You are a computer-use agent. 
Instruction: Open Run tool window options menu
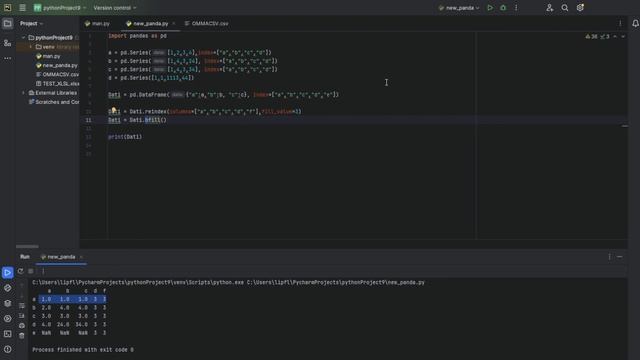tap(610, 257)
